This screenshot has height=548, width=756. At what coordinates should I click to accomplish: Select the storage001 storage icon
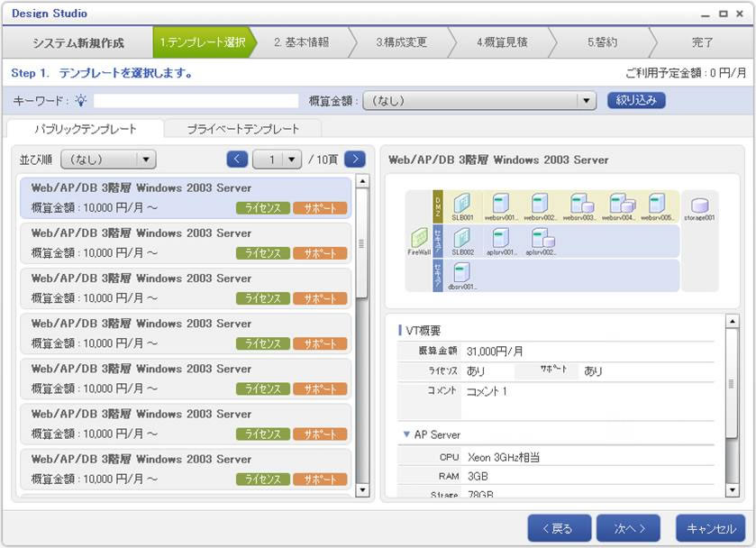coord(698,205)
